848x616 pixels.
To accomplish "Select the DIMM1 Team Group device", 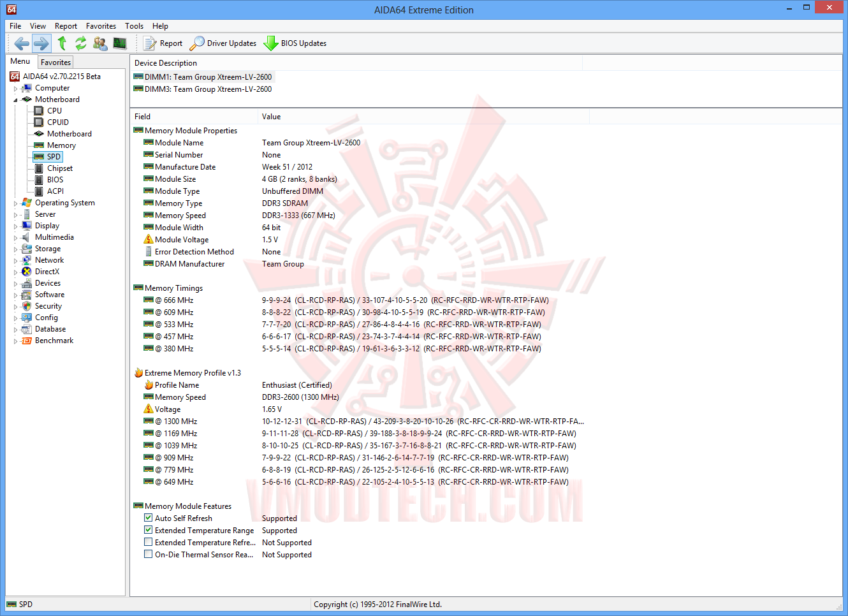I will click(203, 77).
